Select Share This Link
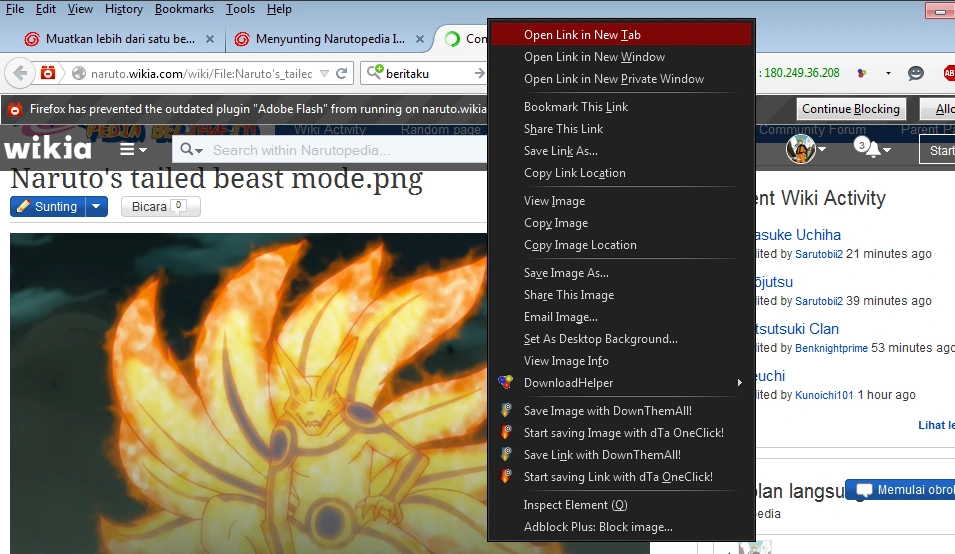 621,128
